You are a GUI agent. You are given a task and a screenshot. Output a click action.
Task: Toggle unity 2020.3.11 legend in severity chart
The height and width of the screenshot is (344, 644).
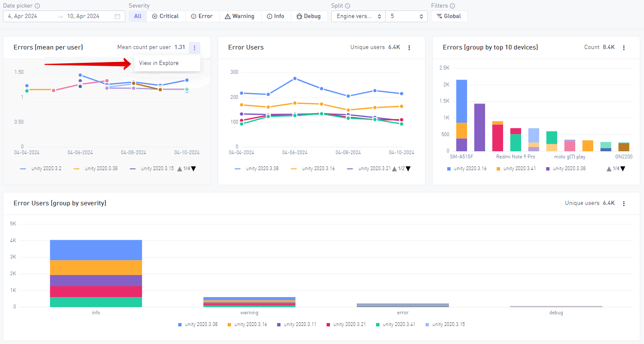point(297,325)
